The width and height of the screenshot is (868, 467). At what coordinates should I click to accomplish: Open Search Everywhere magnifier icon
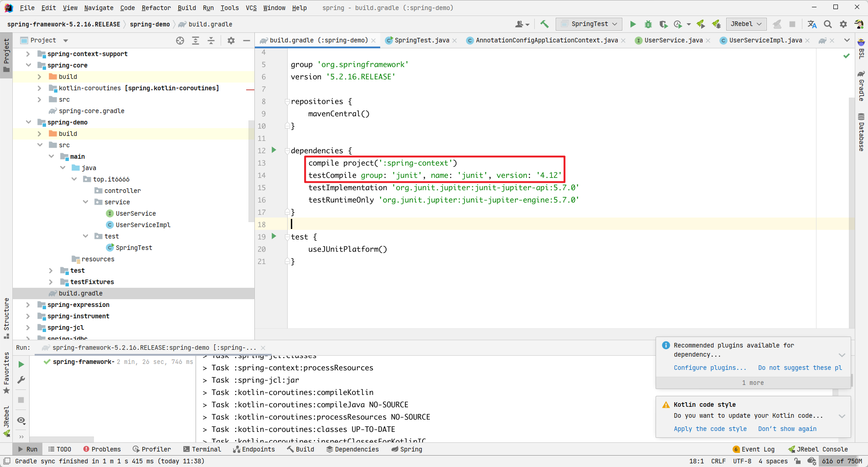[x=828, y=24]
